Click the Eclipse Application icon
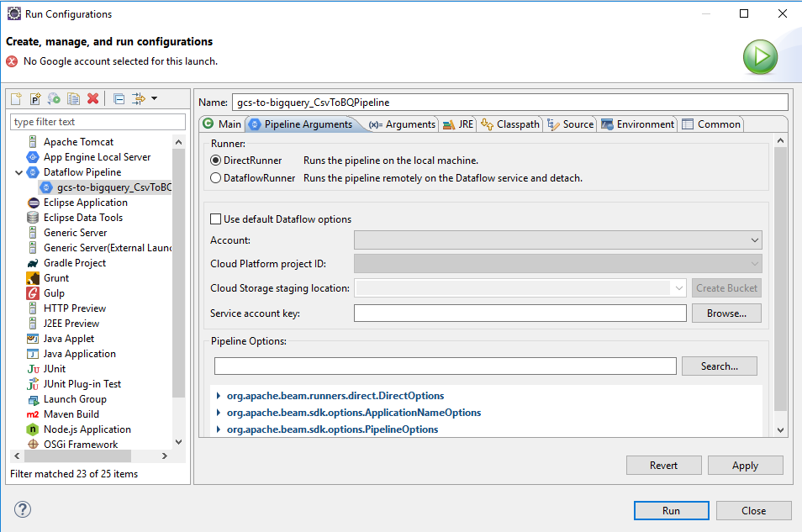The image size is (802, 532). (x=34, y=203)
